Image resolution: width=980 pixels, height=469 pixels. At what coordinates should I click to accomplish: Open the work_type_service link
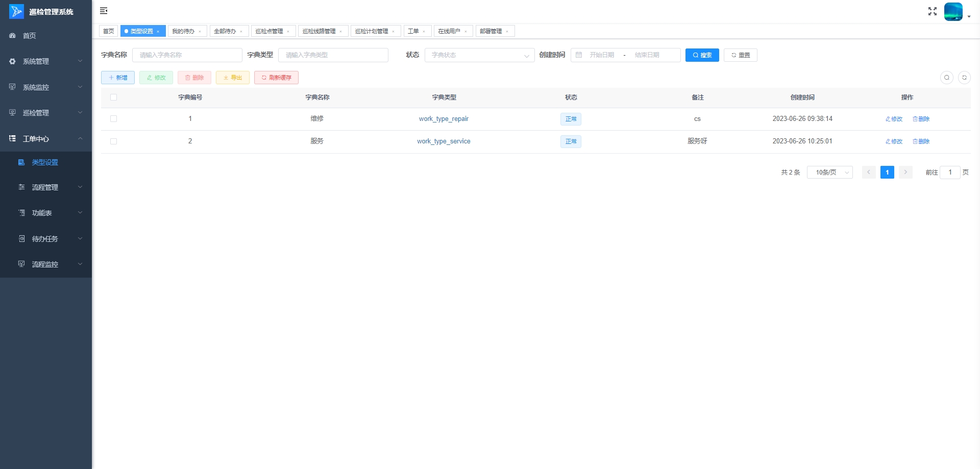click(x=444, y=141)
